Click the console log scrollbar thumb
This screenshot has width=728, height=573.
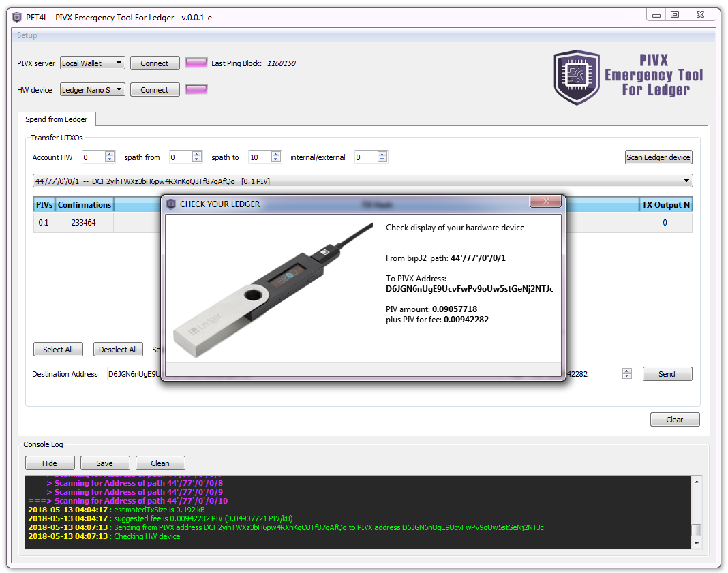(697, 530)
